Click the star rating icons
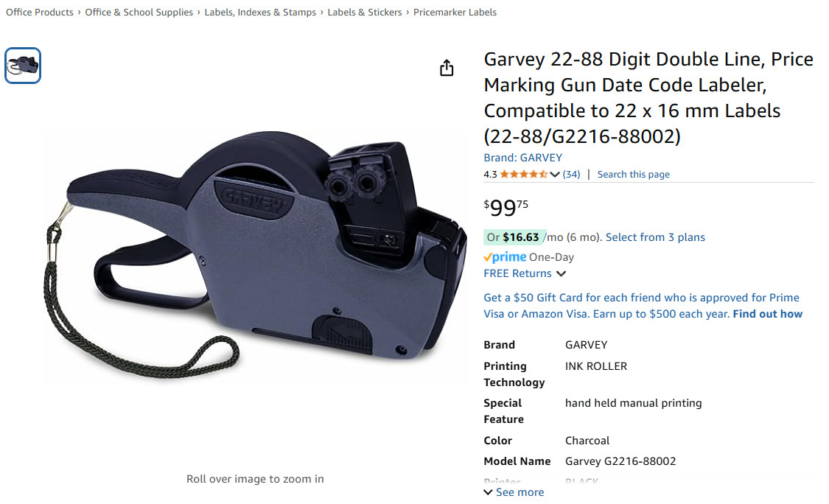Screen dimensions: 829x504 (523, 174)
